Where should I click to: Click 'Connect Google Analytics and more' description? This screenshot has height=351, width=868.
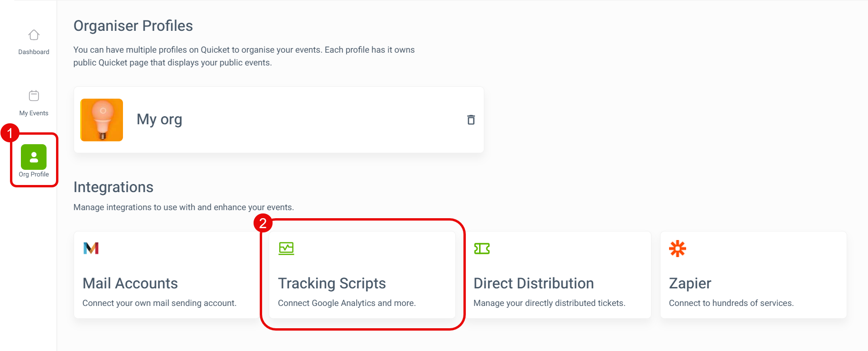[347, 303]
